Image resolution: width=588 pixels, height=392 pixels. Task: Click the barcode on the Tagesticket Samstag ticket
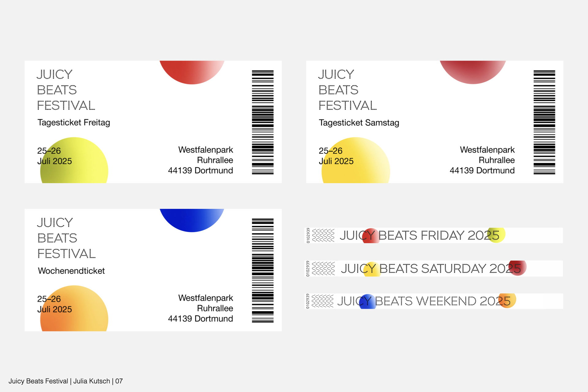[544, 122]
